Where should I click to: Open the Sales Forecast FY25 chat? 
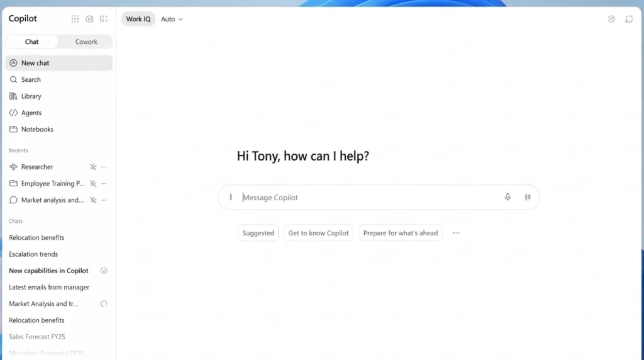(37, 337)
